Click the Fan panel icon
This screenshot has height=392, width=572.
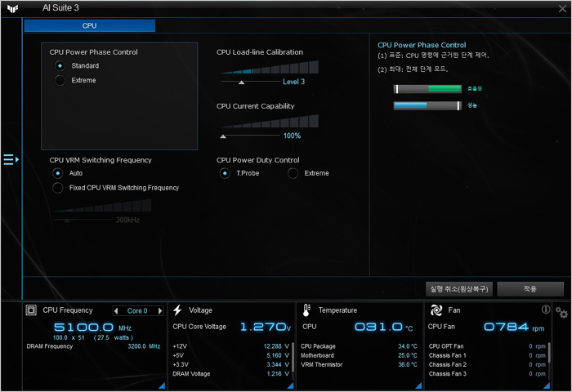point(436,310)
